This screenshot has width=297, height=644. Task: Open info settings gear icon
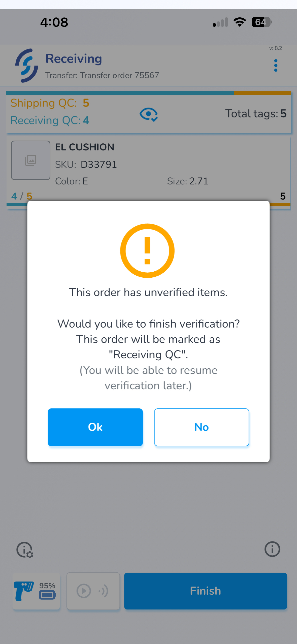click(x=25, y=550)
